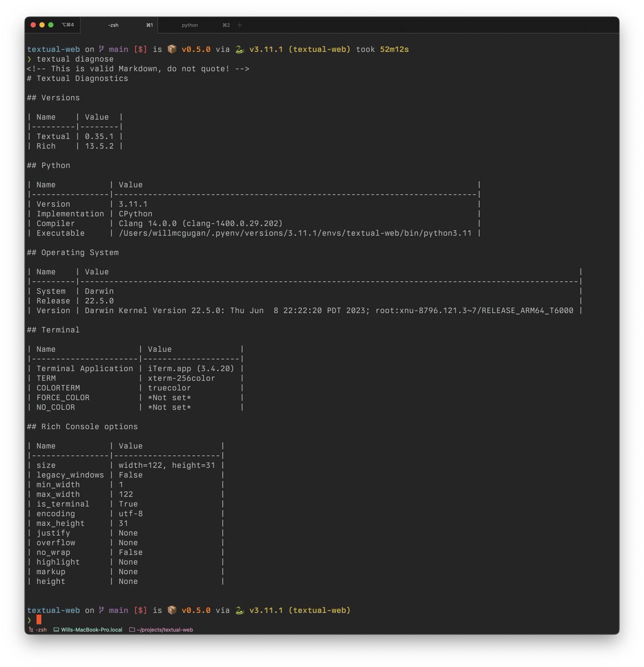Image resolution: width=644 pixels, height=667 pixels.
Task: Click the Python snake icon before v3.11.1
Action: pos(239,49)
